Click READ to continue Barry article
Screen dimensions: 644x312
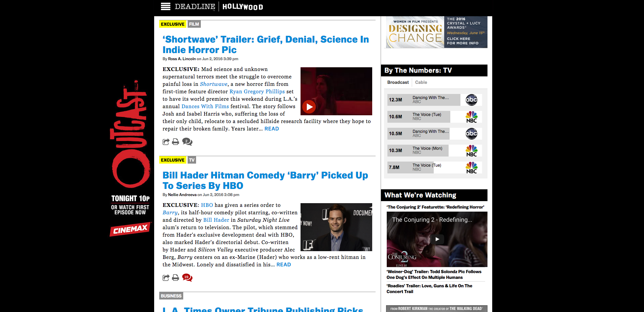[284, 265]
